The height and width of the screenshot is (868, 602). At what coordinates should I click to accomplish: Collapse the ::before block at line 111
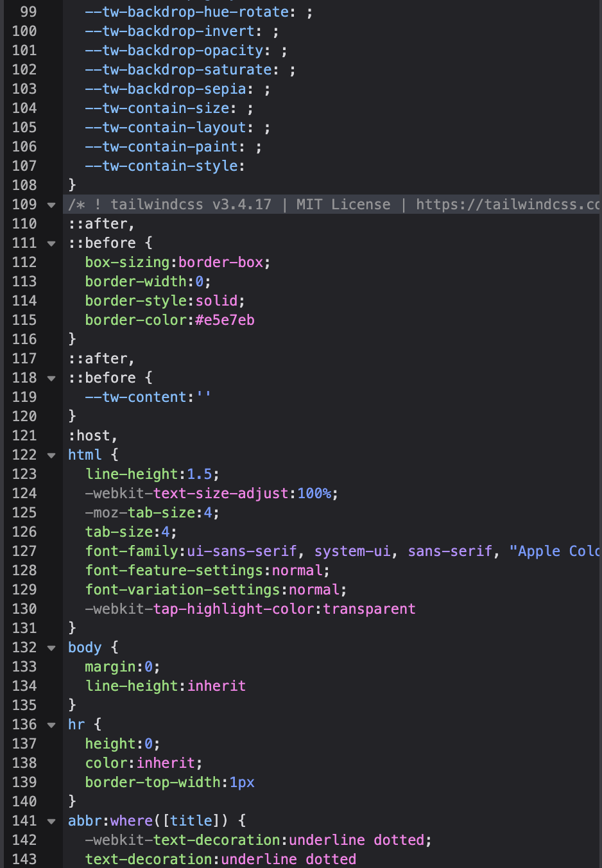[x=51, y=243]
